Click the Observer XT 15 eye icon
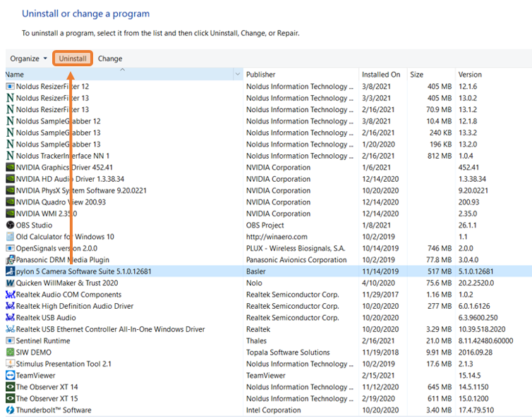 (x=10, y=398)
